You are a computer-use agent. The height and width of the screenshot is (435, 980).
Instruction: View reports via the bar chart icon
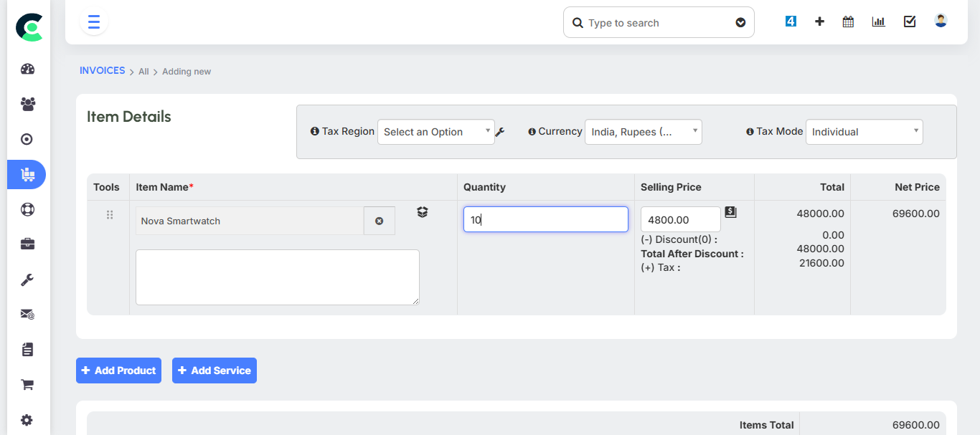878,21
